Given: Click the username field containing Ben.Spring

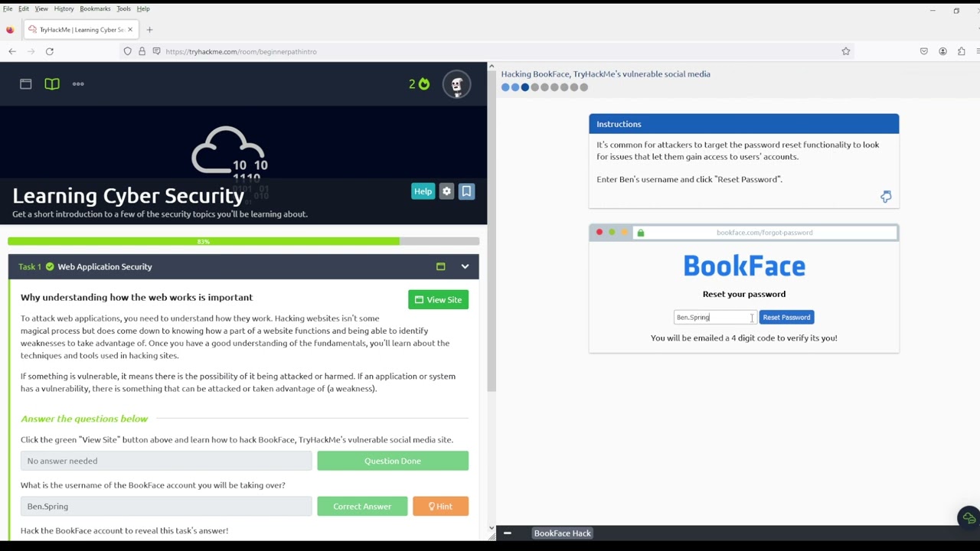Looking at the screenshot, I should coord(715,318).
